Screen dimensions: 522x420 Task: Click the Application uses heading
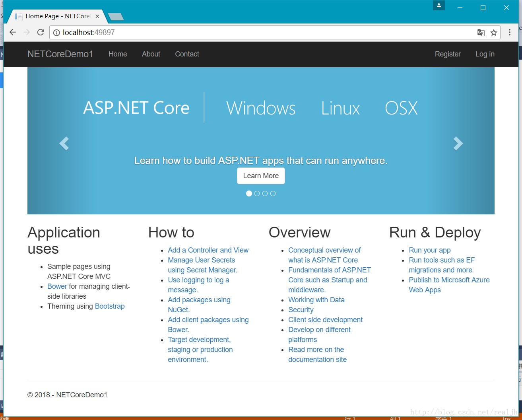(x=64, y=241)
